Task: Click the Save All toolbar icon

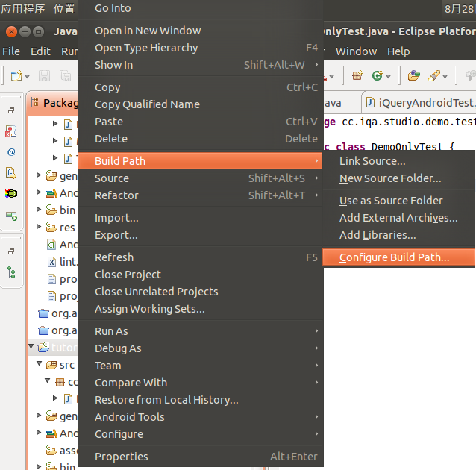Action: click(65, 75)
